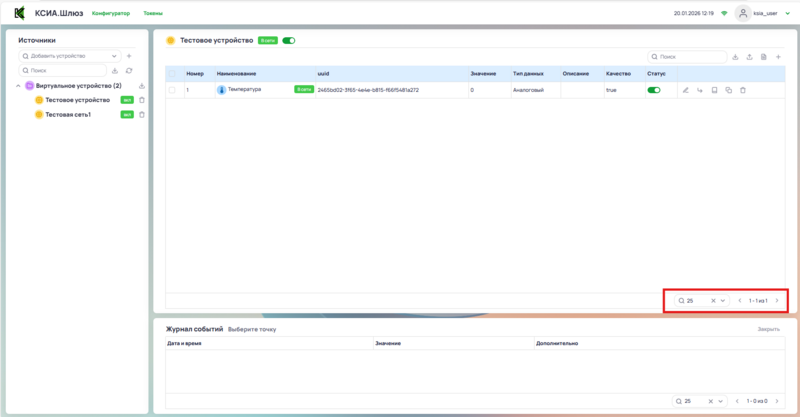Click the pencil edit icon in Температура row
This screenshot has height=417, width=800.
686,90
